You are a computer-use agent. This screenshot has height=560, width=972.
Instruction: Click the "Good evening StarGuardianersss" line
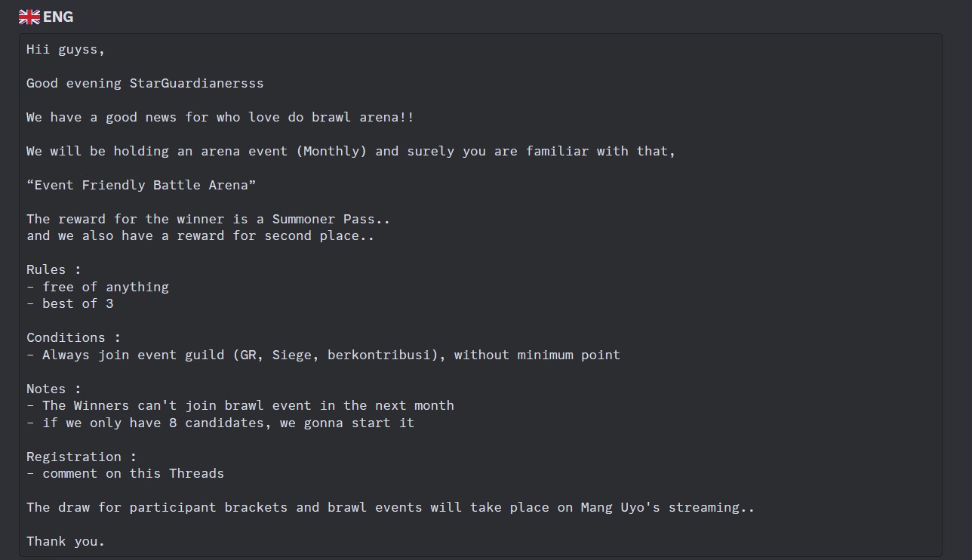145,83
